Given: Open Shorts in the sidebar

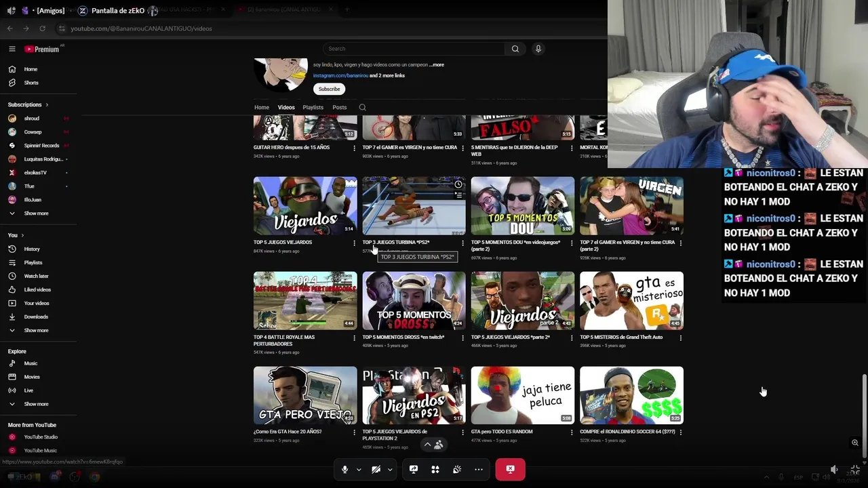Looking at the screenshot, I should pos(31,83).
